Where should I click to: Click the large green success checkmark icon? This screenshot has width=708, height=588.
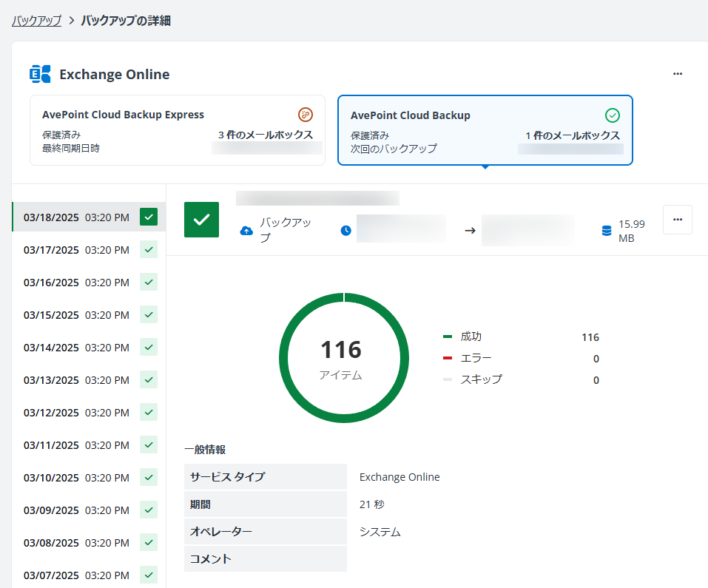pyautogui.click(x=201, y=220)
